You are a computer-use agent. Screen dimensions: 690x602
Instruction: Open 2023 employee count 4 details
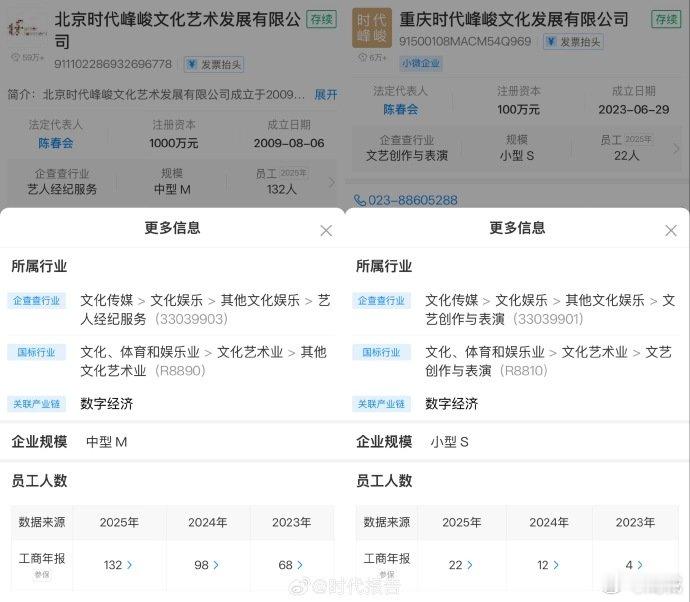(x=634, y=565)
